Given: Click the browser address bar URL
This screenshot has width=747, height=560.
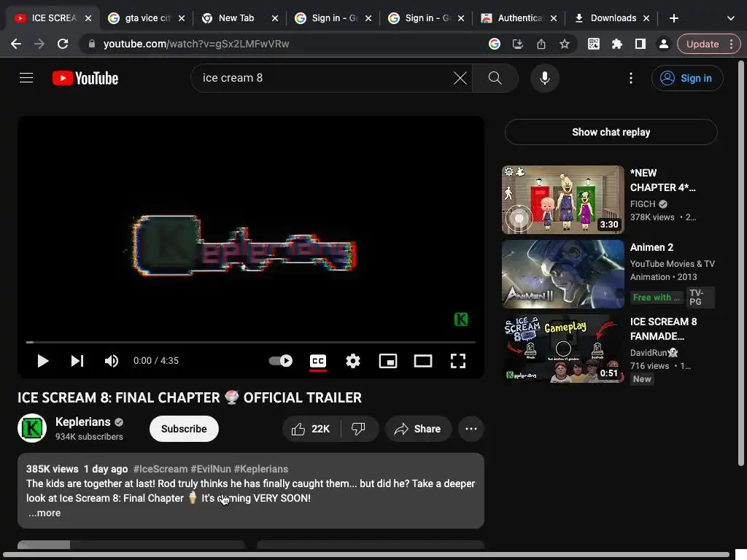Looking at the screenshot, I should click(196, 44).
